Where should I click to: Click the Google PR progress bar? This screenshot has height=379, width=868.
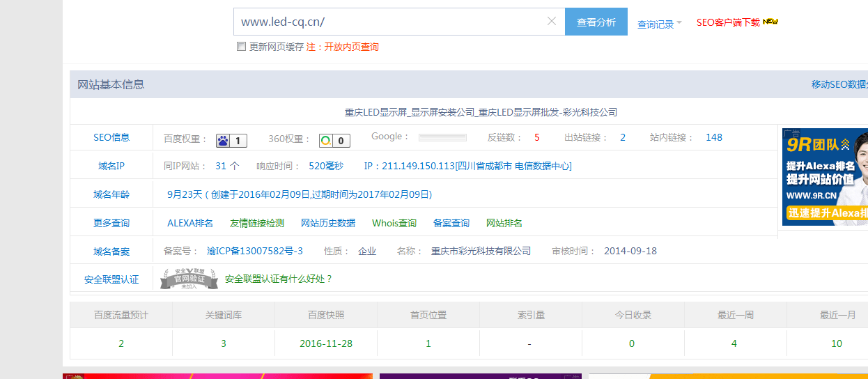pos(442,137)
